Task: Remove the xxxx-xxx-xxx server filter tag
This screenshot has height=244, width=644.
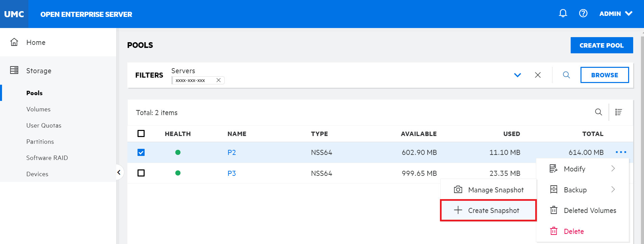Action: [x=219, y=80]
